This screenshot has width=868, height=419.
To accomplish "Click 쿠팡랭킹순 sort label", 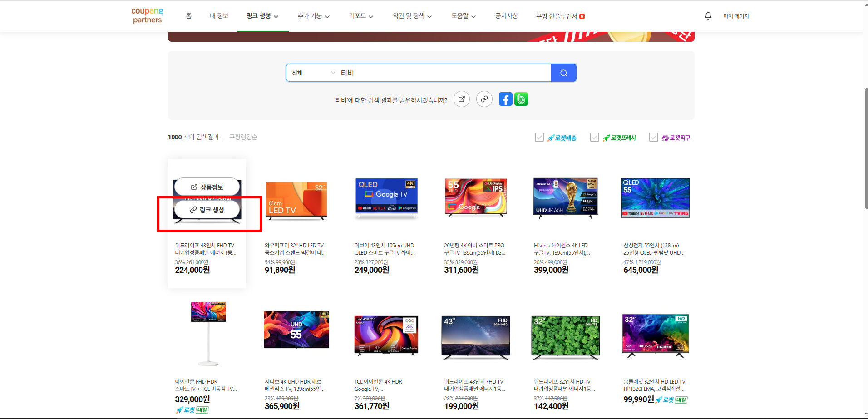I will tap(243, 137).
